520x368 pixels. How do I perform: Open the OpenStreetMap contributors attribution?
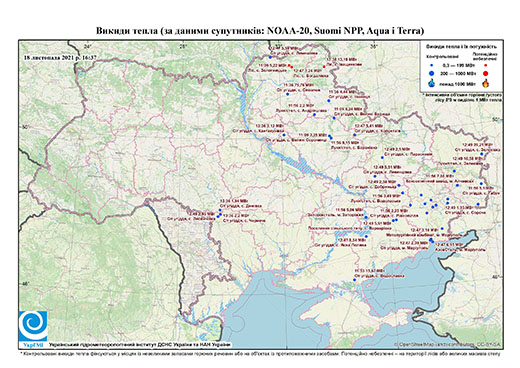tap(448, 344)
